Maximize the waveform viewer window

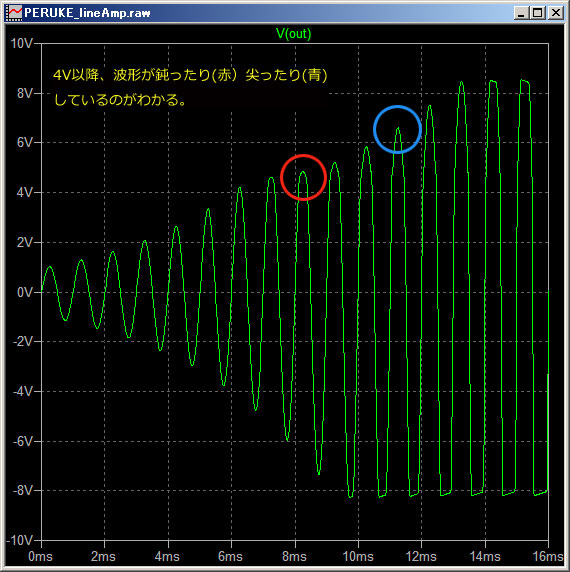click(x=538, y=13)
